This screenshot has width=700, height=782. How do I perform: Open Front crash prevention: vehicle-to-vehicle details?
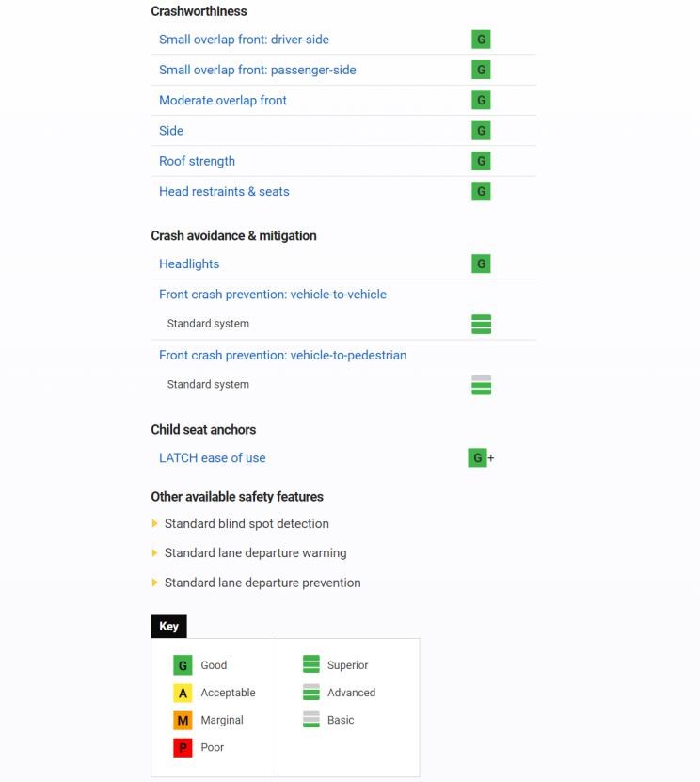pos(272,295)
